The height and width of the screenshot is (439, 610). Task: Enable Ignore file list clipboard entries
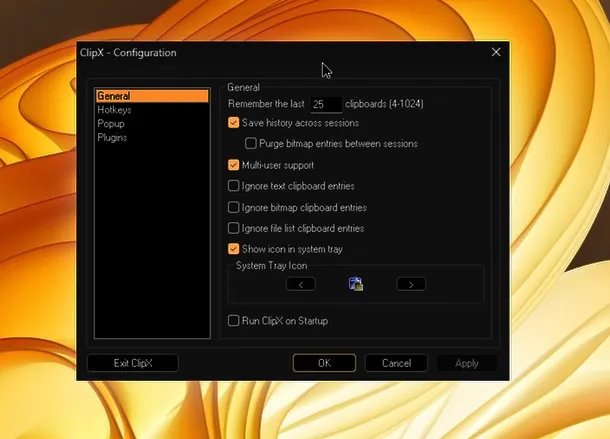click(x=233, y=228)
